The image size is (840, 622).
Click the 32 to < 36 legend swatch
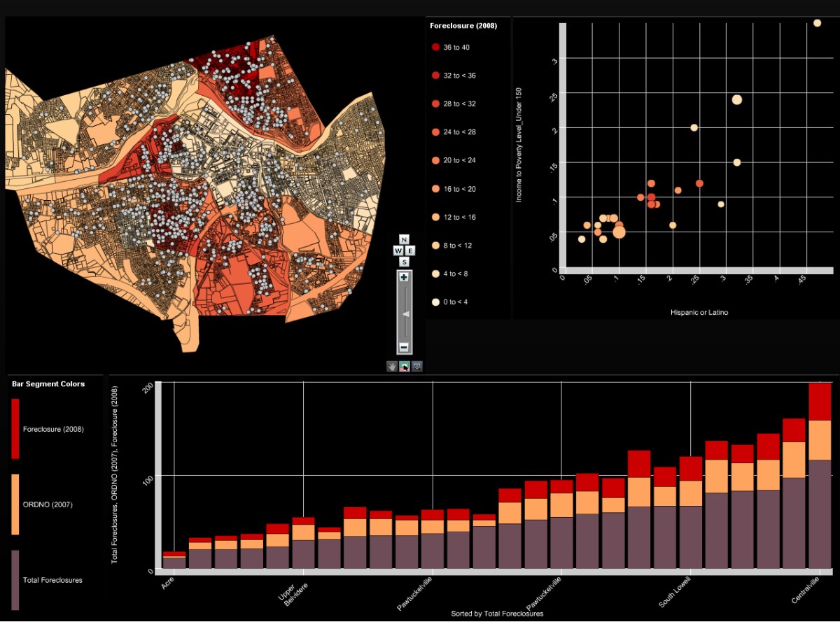[x=435, y=75]
